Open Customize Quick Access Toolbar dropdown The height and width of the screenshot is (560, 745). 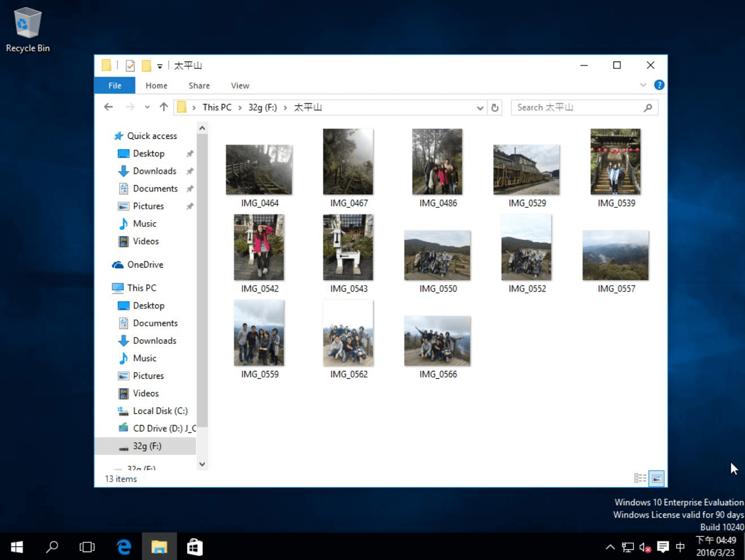[x=160, y=66]
